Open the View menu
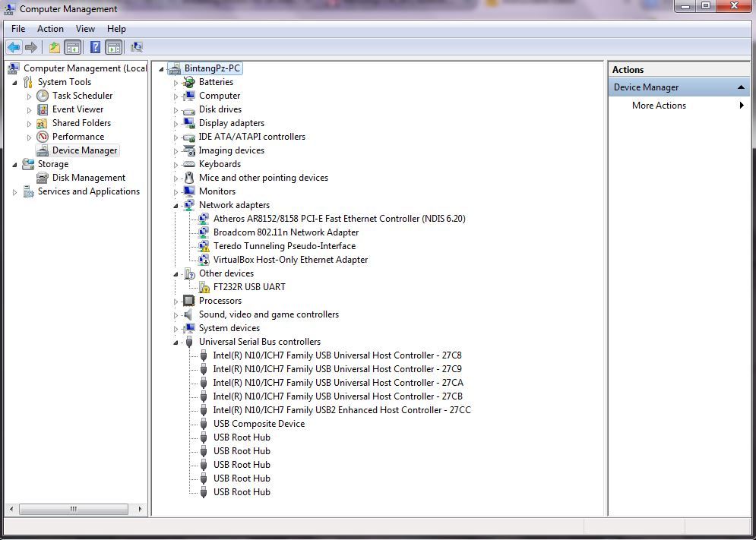 point(85,28)
